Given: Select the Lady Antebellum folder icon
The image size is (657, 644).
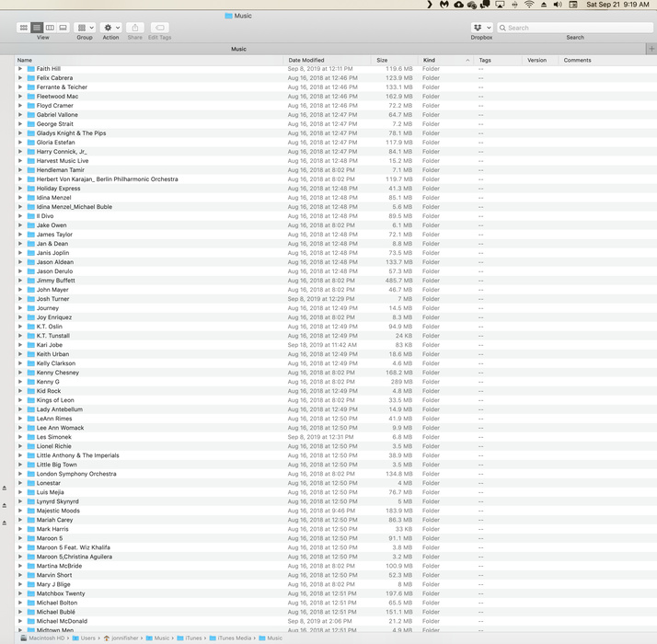Looking at the screenshot, I should click(x=30, y=409).
